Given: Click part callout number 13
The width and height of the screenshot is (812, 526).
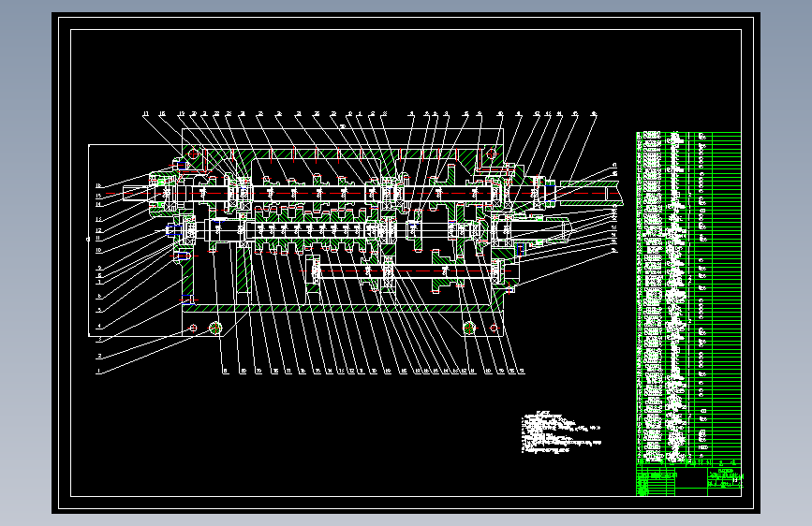Looking at the screenshot, I should pyautogui.click(x=98, y=219).
